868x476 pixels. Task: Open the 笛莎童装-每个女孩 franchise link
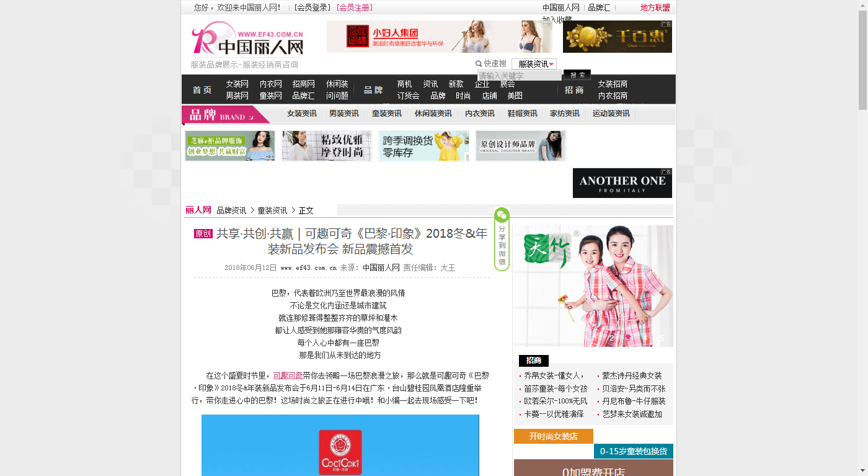point(556,388)
